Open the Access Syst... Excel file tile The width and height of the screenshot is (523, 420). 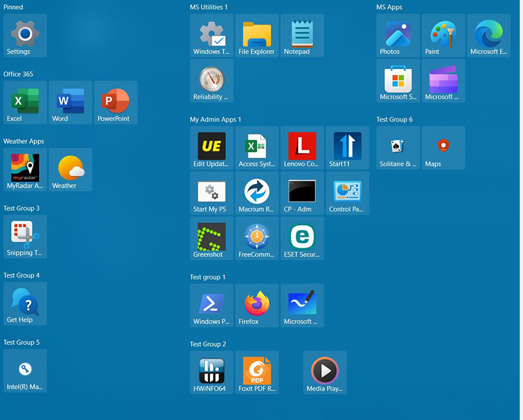pyautogui.click(x=257, y=148)
